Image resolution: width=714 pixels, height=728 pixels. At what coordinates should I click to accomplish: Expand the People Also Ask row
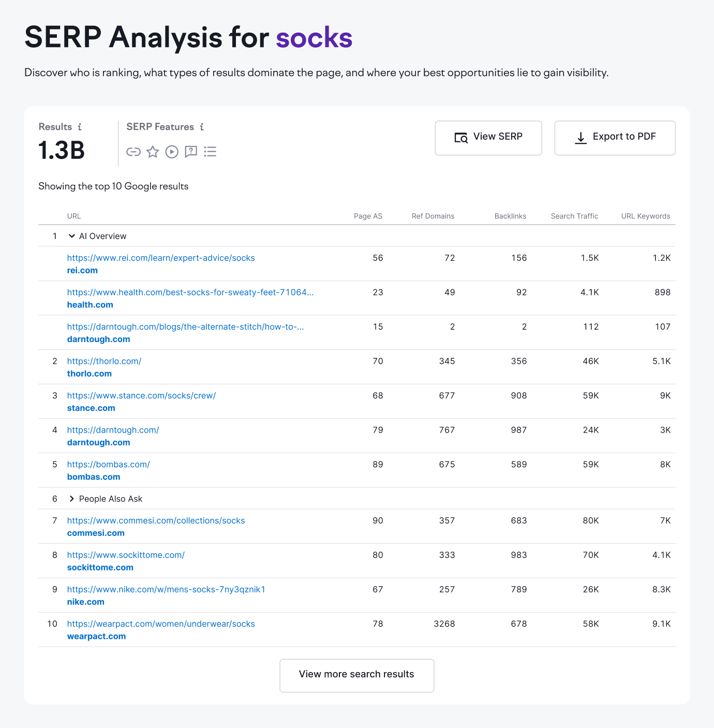71,498
